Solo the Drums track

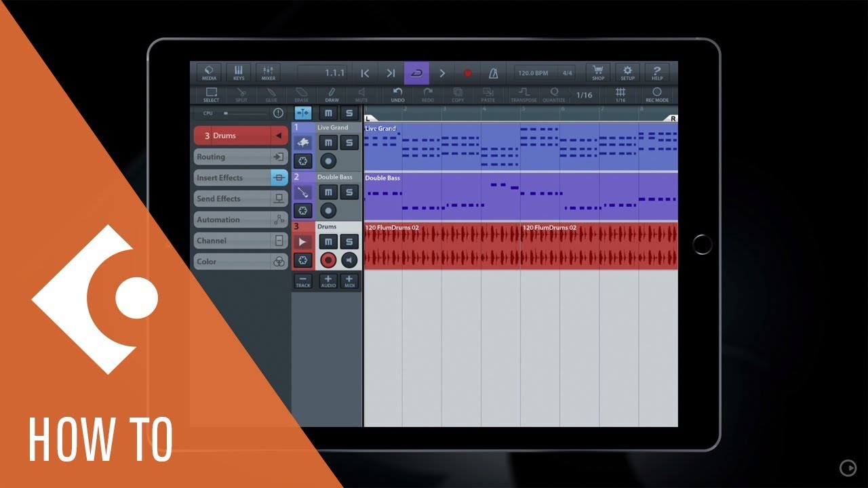[x=349, y=242]
